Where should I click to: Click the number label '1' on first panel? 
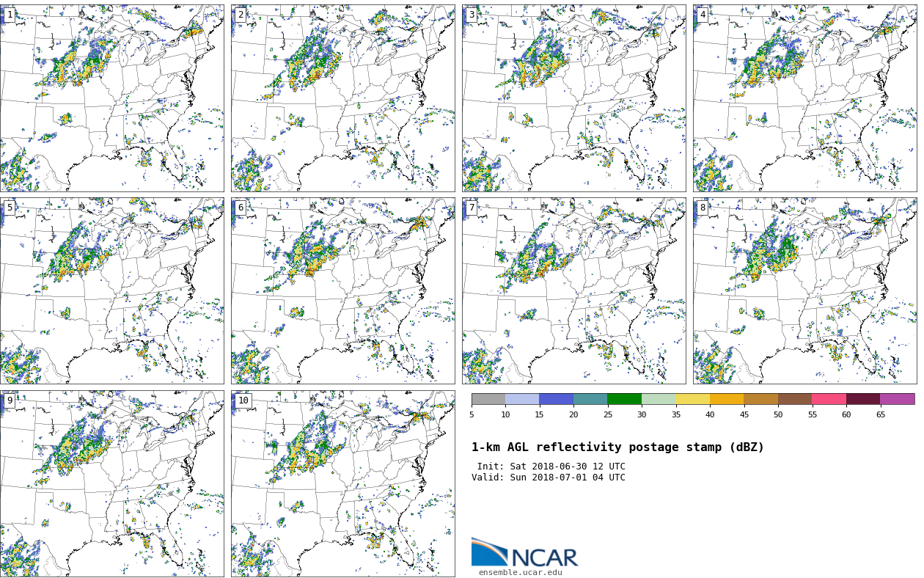(10, 15)
